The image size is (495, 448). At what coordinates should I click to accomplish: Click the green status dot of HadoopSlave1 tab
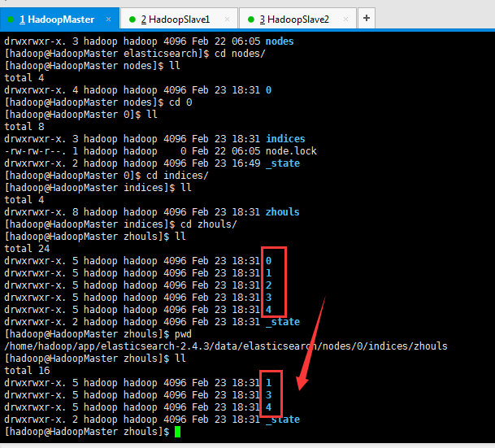[x=132, y=20]
